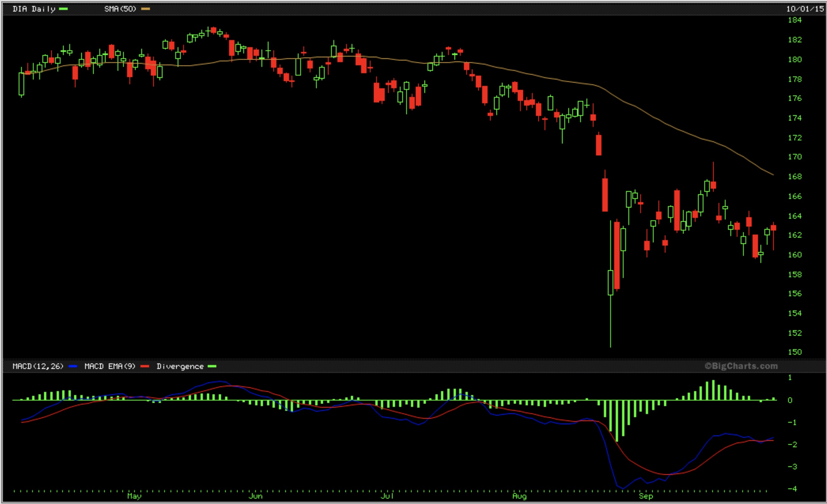Click the Jun month axis label
Screen dimensions: 827x504
tap(255, 495)
